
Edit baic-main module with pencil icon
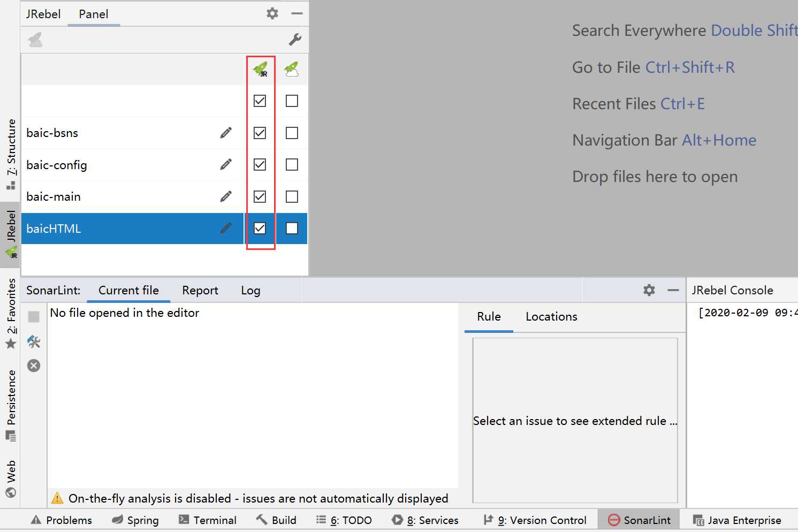pos(226,196)
